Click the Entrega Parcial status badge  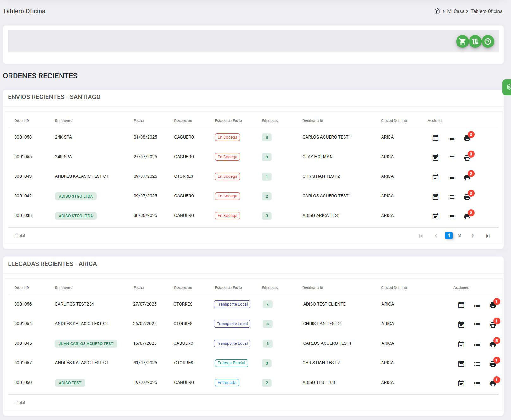click(x=231, y=363)
